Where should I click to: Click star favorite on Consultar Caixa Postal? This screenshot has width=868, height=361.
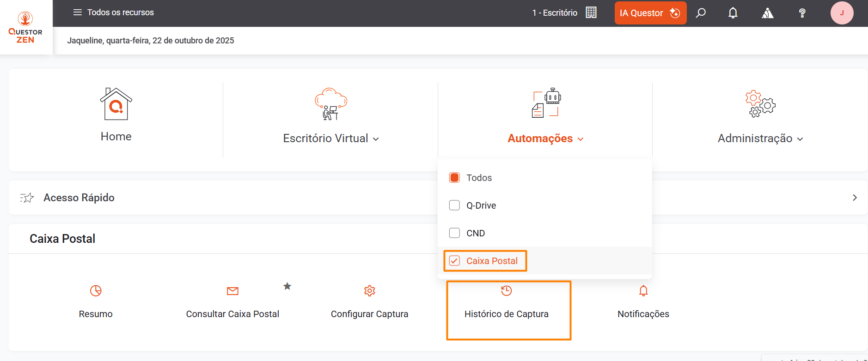click(287, 286)
